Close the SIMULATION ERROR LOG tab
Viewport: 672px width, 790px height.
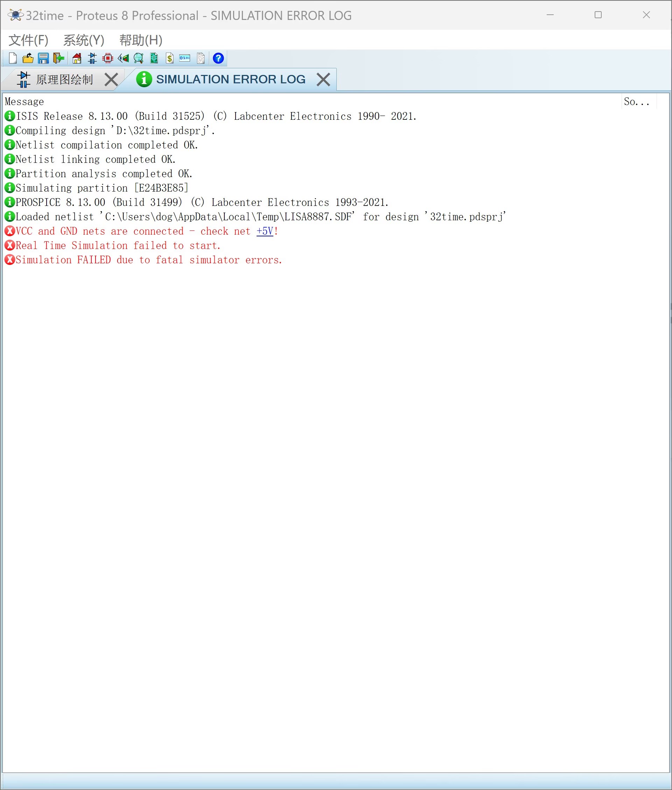(x=323, y=79)
